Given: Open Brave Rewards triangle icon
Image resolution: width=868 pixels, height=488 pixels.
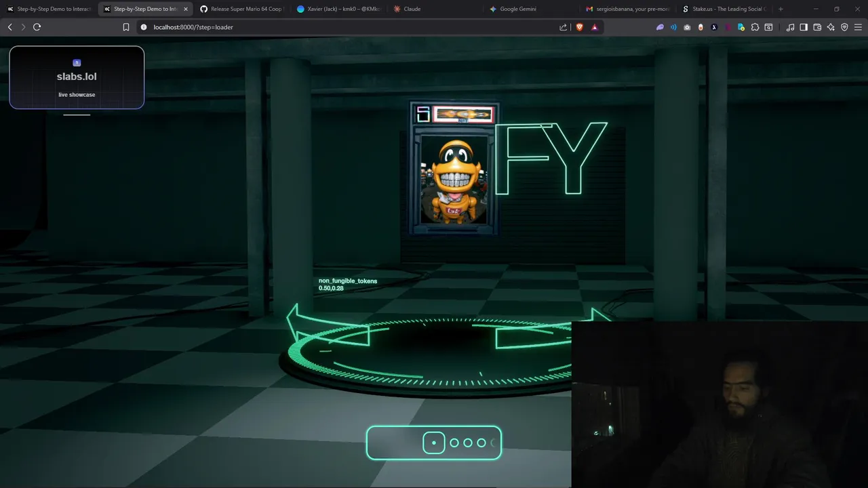Looking at the screenshot, I should (595, 27).
